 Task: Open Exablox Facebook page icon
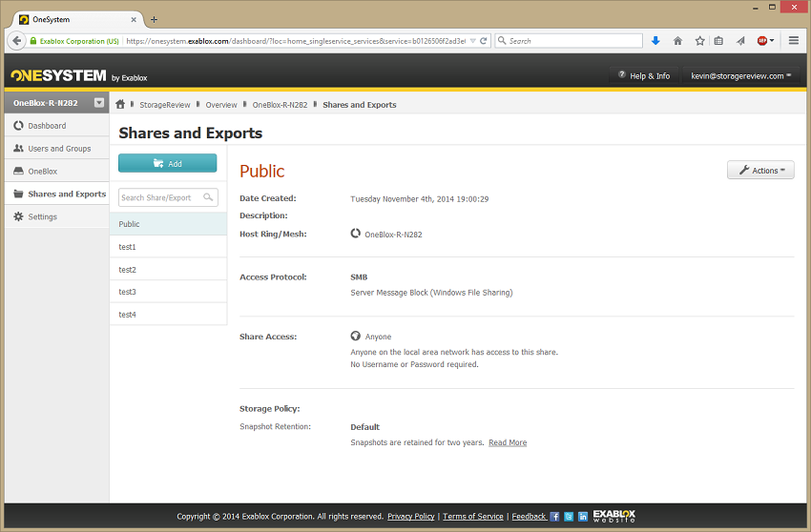[x=554, y=517]
